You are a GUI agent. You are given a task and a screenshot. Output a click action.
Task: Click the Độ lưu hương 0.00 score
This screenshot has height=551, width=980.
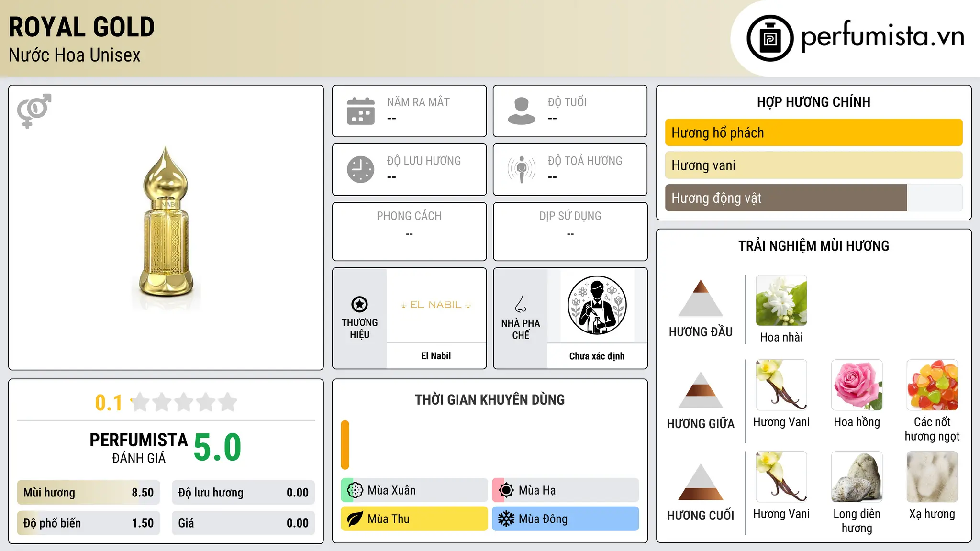(x=243, y=493)
